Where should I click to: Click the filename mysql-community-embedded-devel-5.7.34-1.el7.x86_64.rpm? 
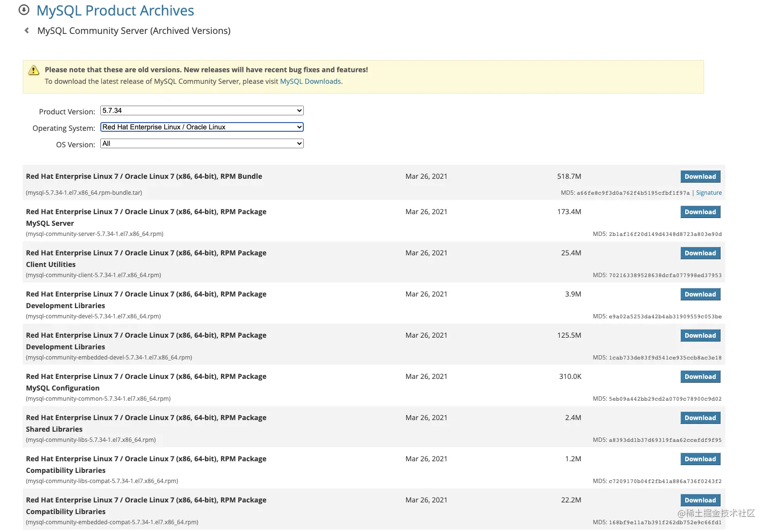pos(109,358)
